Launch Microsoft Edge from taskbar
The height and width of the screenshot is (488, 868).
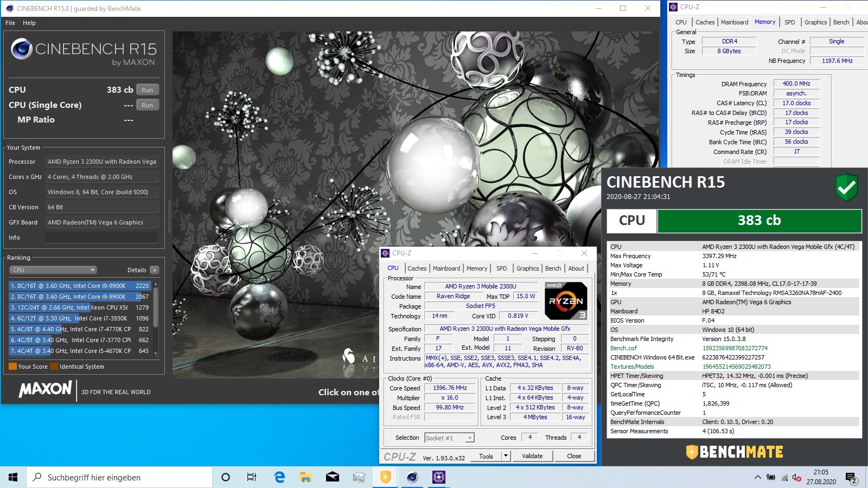[279, 477]
